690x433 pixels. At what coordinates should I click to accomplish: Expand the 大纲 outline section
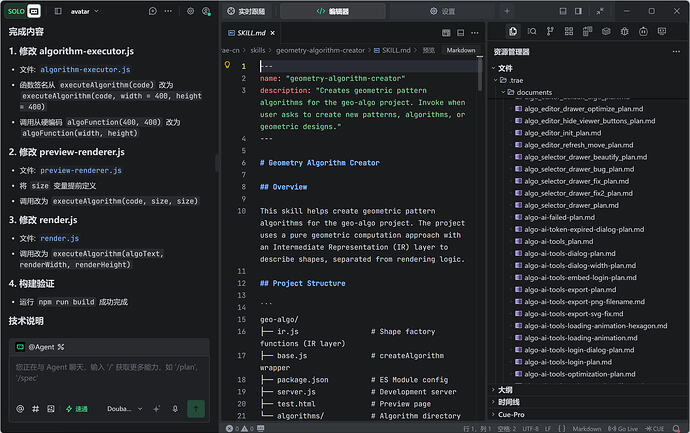pos(506,390)
